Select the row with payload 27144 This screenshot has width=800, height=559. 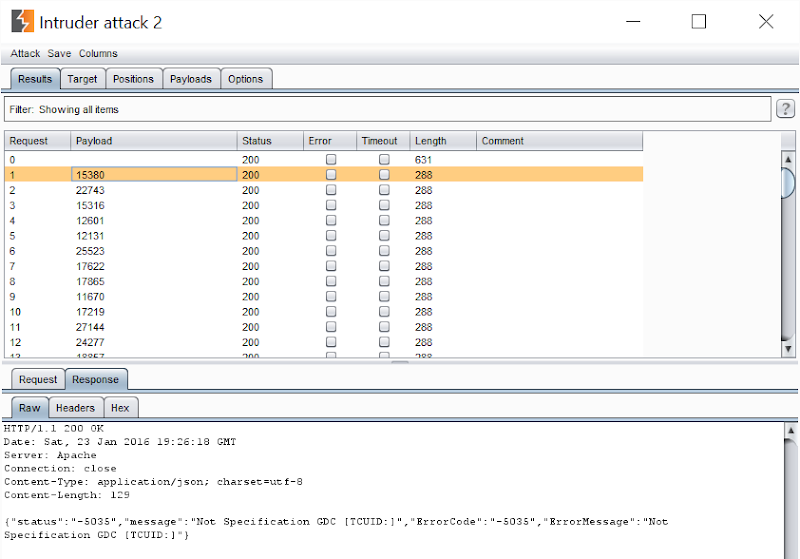[x=324, y=327]
